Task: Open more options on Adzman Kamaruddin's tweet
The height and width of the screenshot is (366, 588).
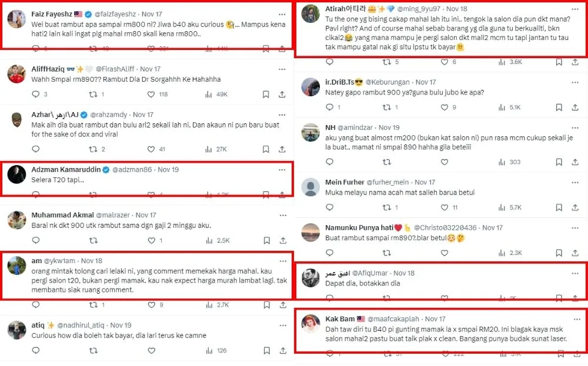Action: point(282,169)
